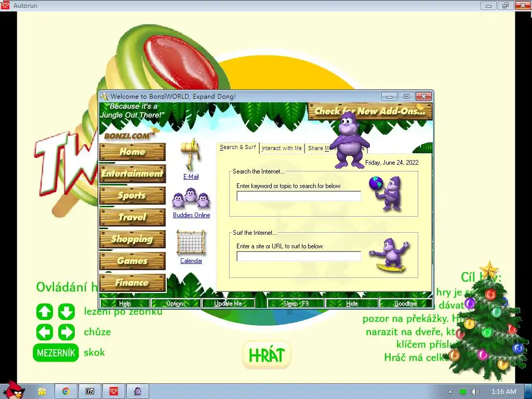Click the 1:16 AM taskbar clock
Viewport: 532px width, 399px height.
tap(504, 392)
